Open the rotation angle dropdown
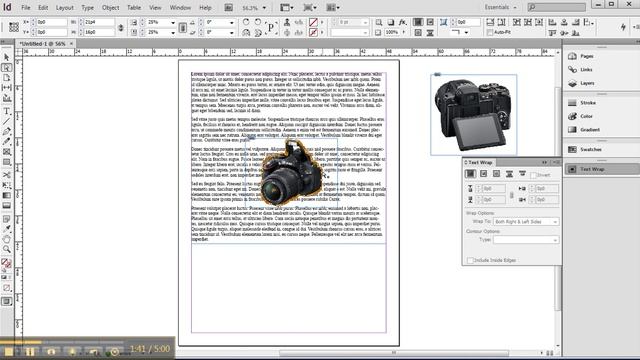Viewport: 640px width, 360px height. click(231, 22)
